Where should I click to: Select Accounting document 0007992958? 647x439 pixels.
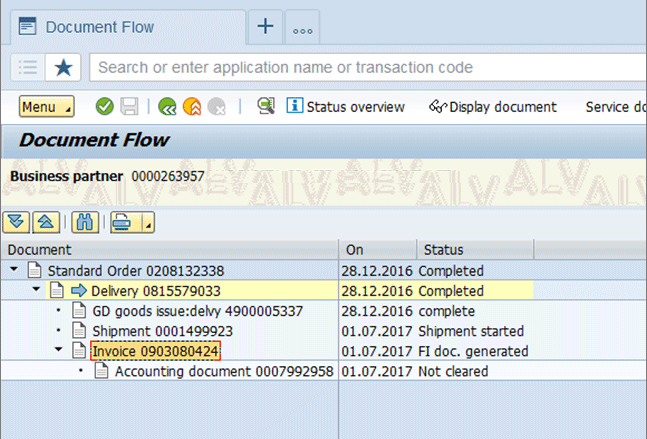click(224, 371)
